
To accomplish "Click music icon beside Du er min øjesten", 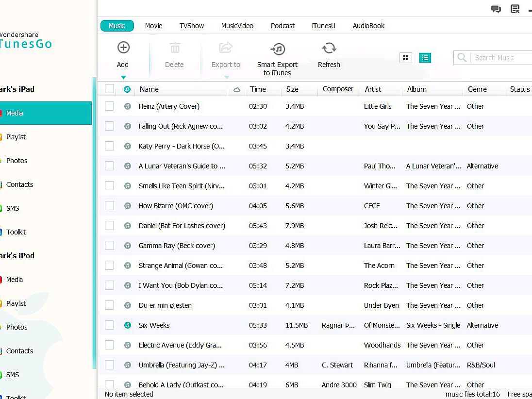I will pyautogui.click(x=128, y=305).
